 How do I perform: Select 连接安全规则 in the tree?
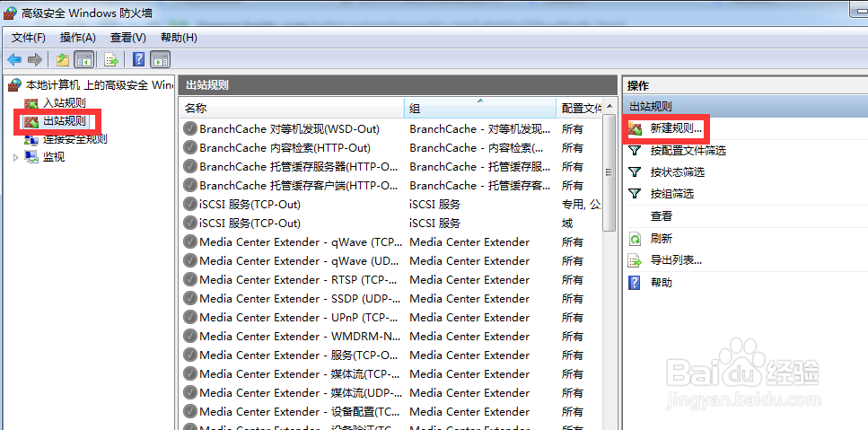[x=75, y=139]
